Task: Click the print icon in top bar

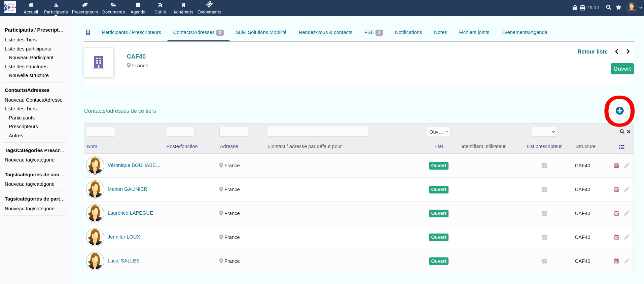Action: pyautogui.click(x=582, y=8)
